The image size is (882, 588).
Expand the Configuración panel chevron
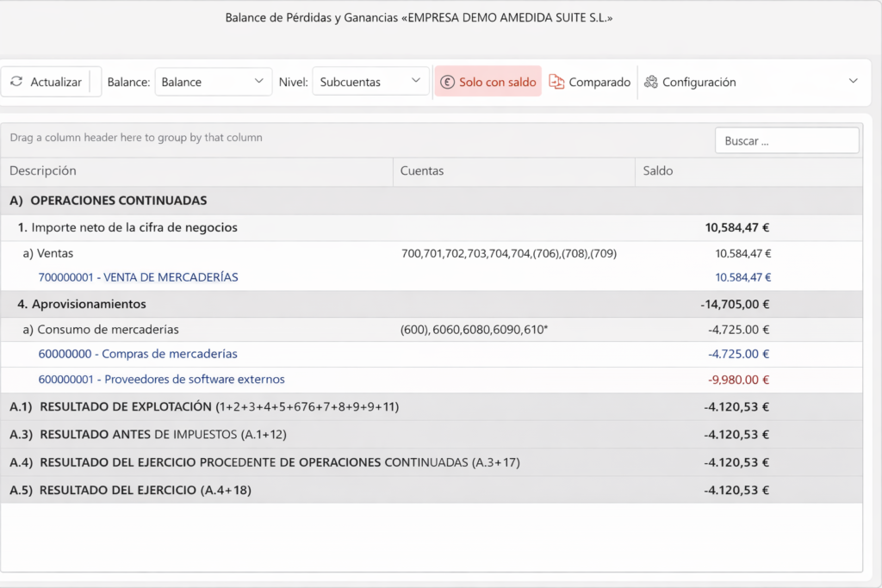point(854,81)
